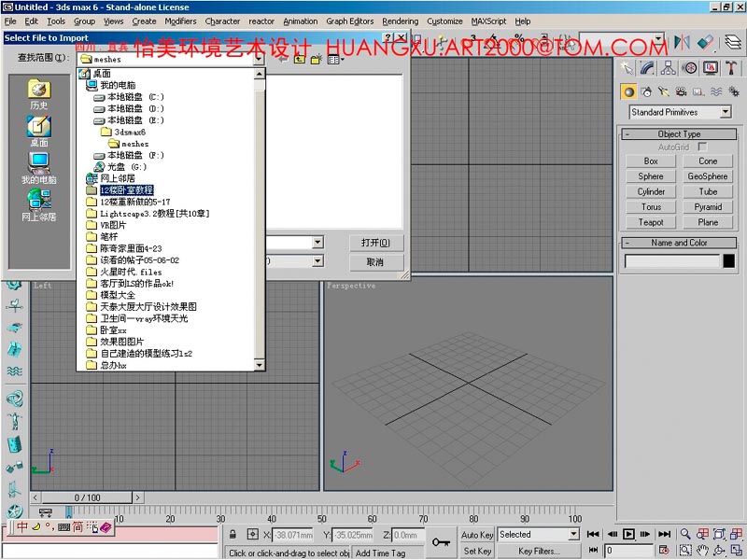Click the large key Set Keys icon

tap(441, 542)
